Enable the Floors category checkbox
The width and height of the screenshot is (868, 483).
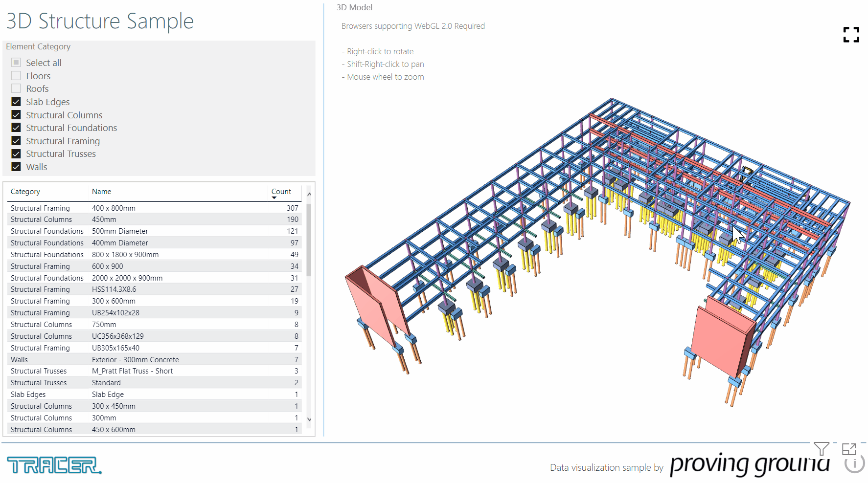click(x=16, y=75)
